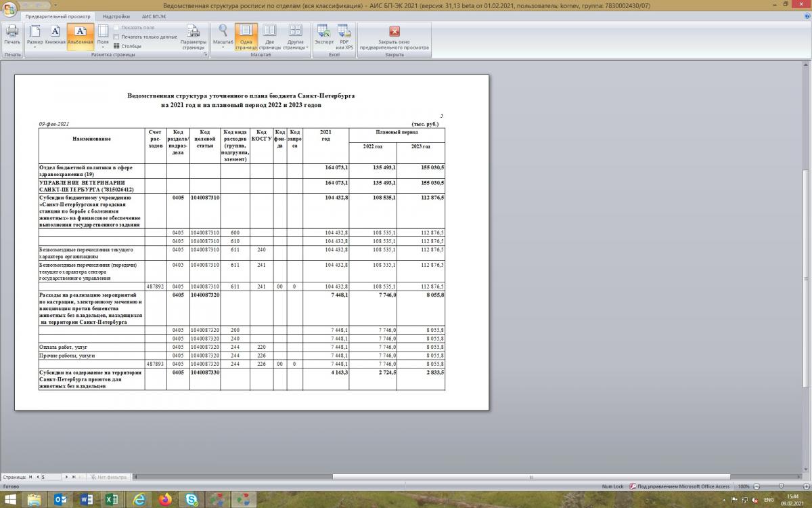Viewport: 812px width, 508px height.
Task: Open the Размер page size dropdown
Action: (35, 36)
